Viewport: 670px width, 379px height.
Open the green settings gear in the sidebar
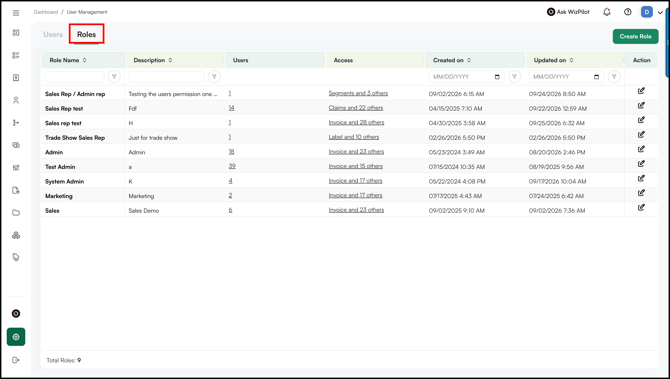point(16,337)
